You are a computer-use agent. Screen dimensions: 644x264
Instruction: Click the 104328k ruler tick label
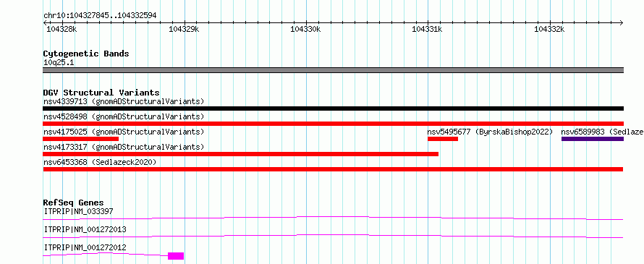pyautogui.click(x=62, y=29)
